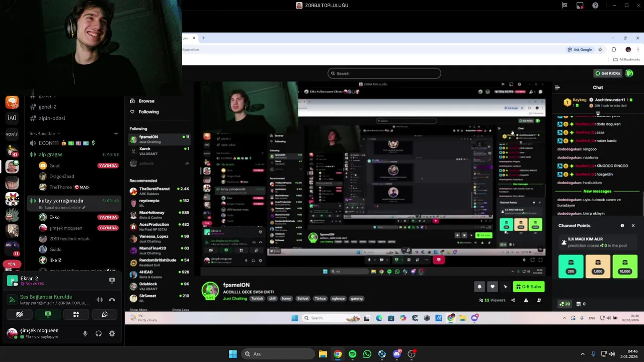The height and width of the screenshot is (362, 644).
Task: Open the İAÜ server in Discord
Action: pyautogui.click(x=12, y=118)
